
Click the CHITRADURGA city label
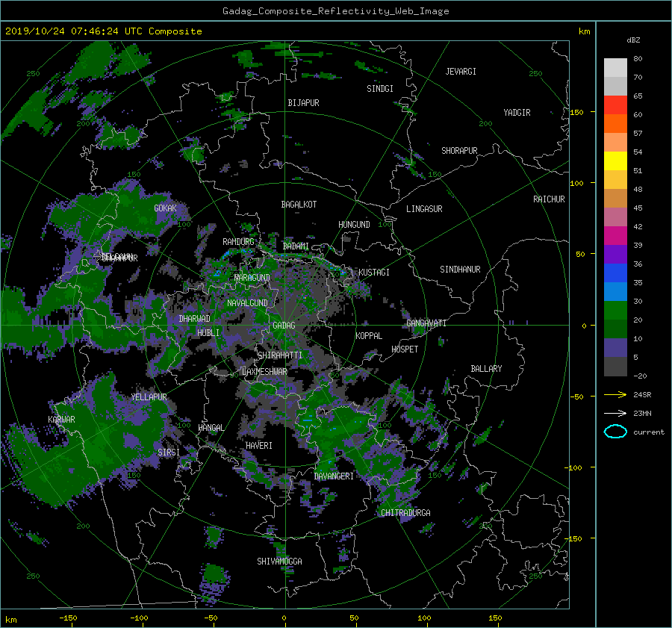[x=406, y=513]
